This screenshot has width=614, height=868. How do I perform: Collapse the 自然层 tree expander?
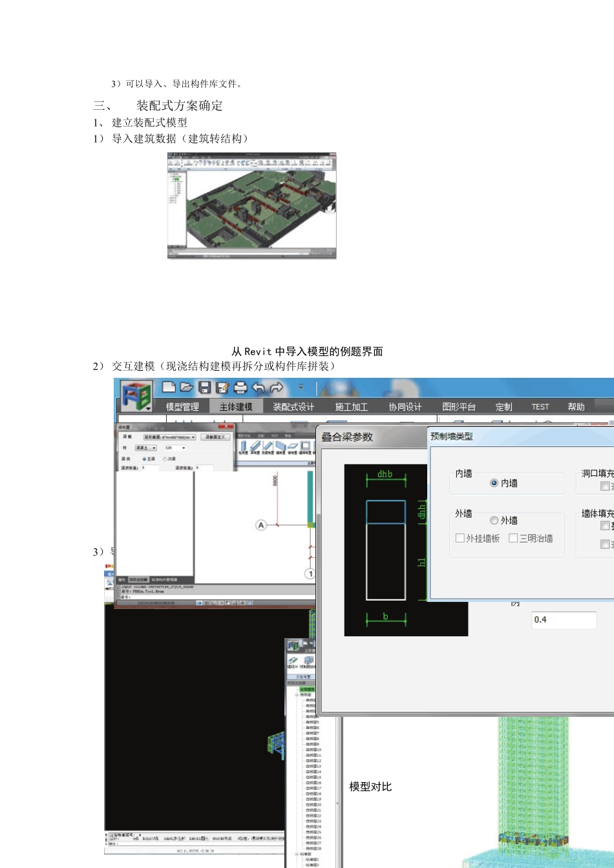(x=297, y=695)
